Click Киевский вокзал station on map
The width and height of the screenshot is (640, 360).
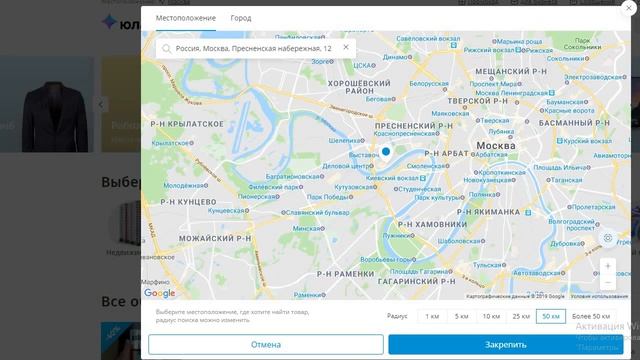[395, 178]
